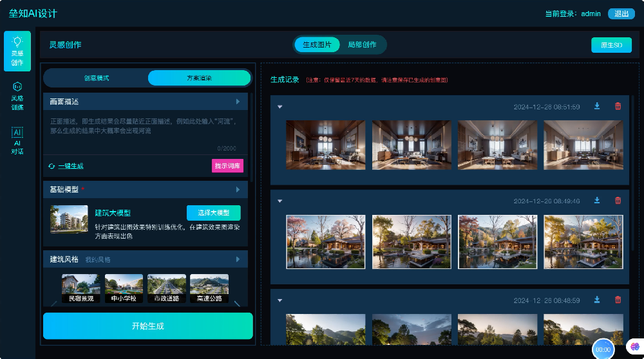
Task: Download the 08:49:46 generation record
Action: (597, 201)
